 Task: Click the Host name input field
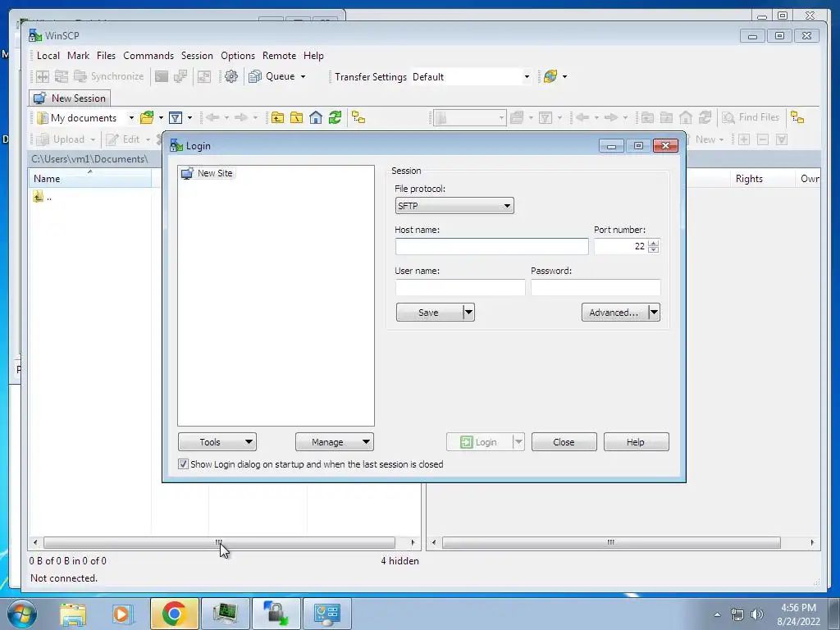(492, 246)
